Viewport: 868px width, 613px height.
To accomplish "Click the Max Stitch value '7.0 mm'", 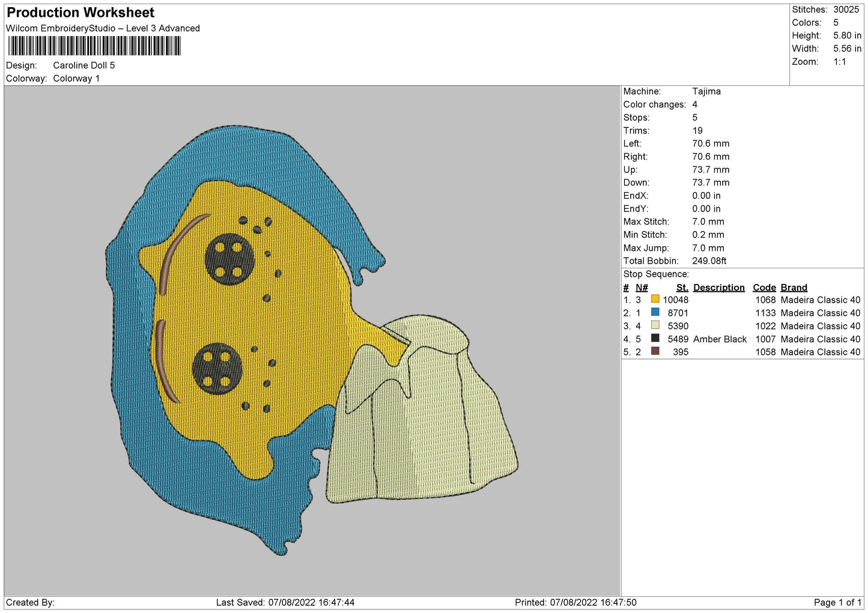I will (708, 222).
